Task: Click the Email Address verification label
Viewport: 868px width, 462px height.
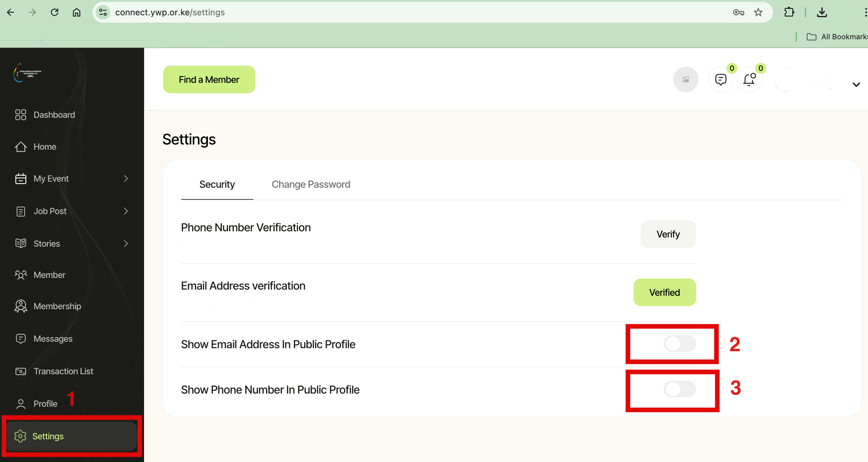Action: click(x=243, y=286)
